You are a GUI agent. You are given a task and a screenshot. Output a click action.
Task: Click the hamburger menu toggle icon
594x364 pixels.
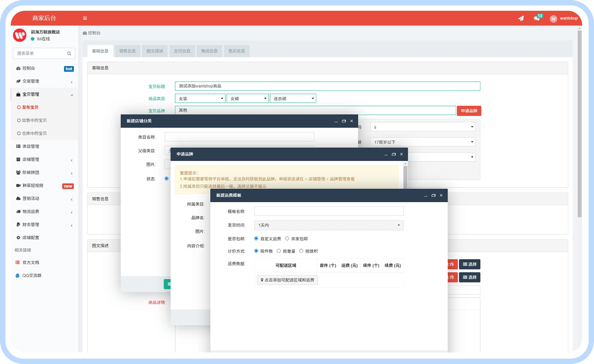pyautogui.click(x=85, y=18)
